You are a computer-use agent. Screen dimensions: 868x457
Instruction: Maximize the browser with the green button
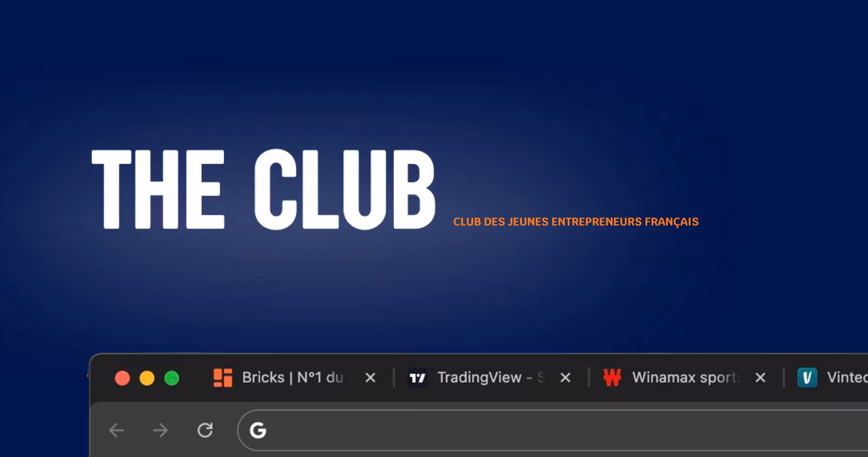pos(172,378)
